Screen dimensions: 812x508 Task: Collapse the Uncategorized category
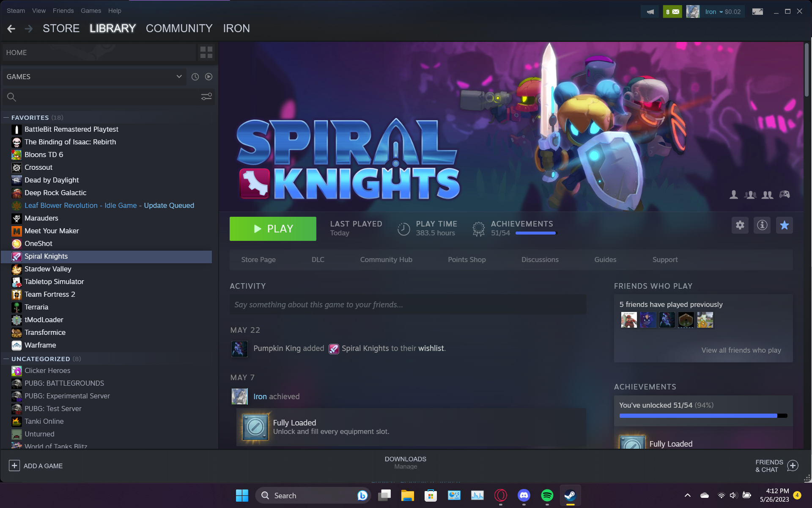(6, 359)
